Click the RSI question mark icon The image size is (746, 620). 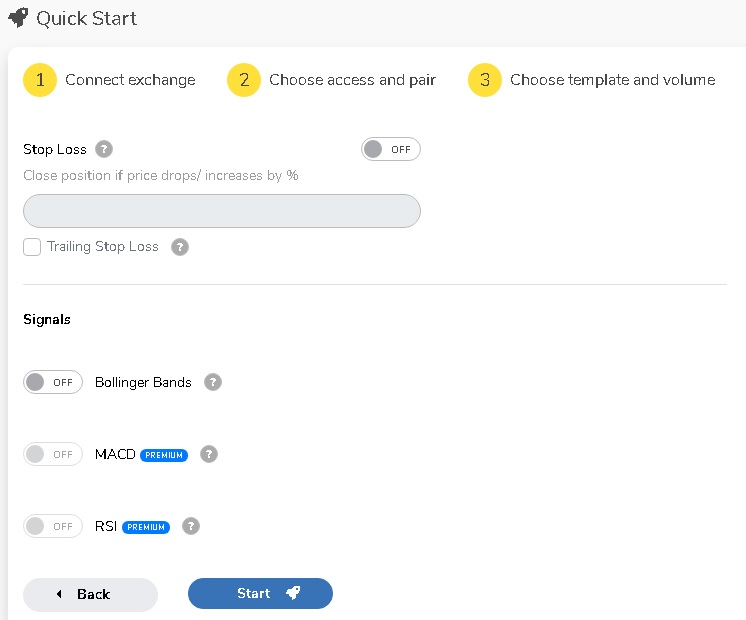pyautogui.click(x=191, y=526)
